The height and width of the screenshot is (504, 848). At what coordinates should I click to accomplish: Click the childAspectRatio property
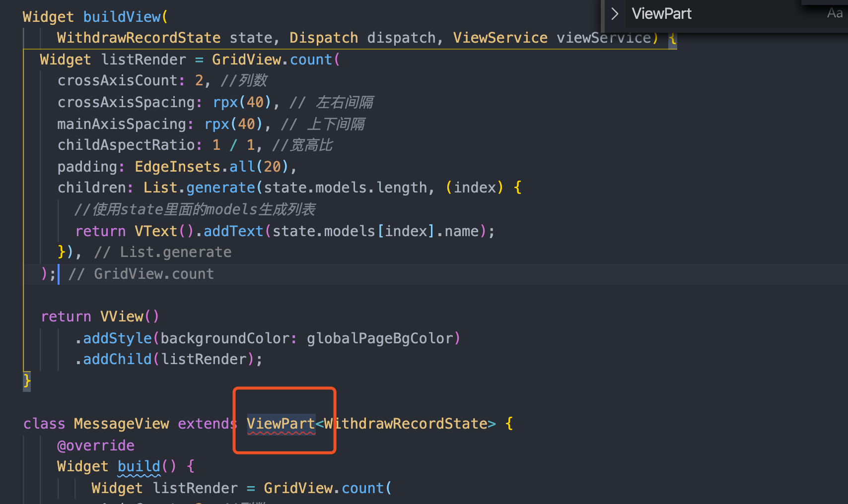(x=127, y=145)
